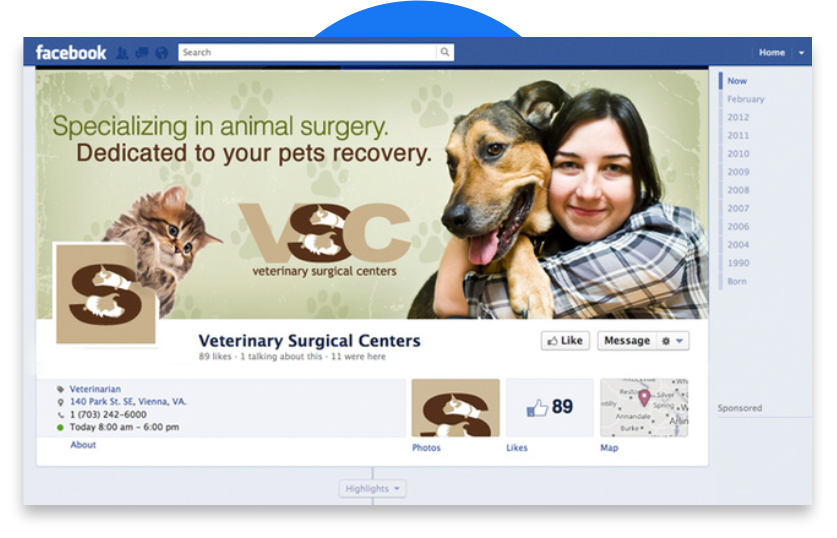Click the search magnifier icon
The height and width of the screenshot is (538, 837).
click(x=445, y=52)
